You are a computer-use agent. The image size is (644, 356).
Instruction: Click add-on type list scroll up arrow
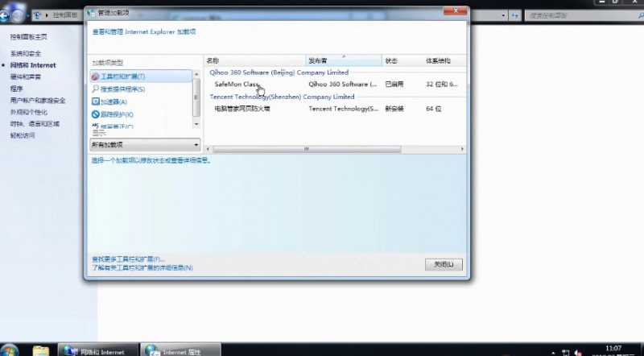pyautogui.click(x=196, y=74)
